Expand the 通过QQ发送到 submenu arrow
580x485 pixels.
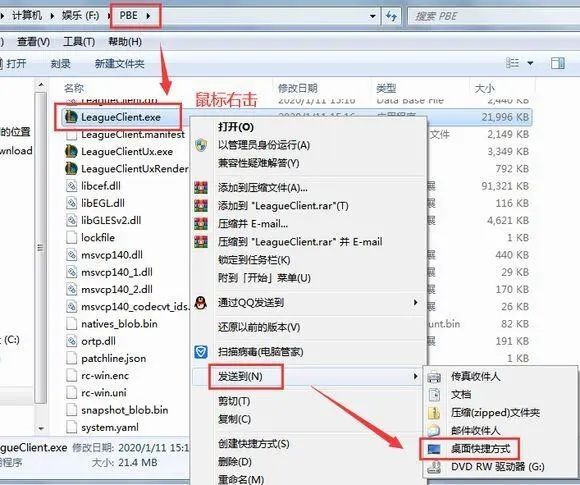(416, 303)
